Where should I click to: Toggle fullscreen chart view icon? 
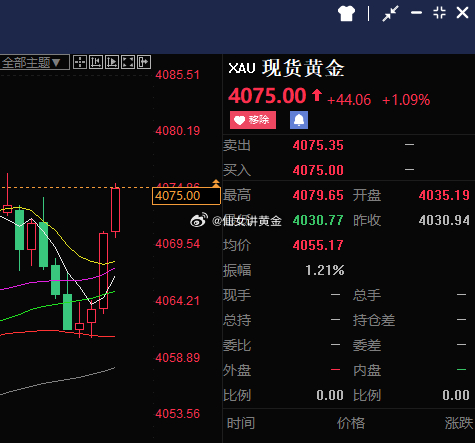click(128, 62)
